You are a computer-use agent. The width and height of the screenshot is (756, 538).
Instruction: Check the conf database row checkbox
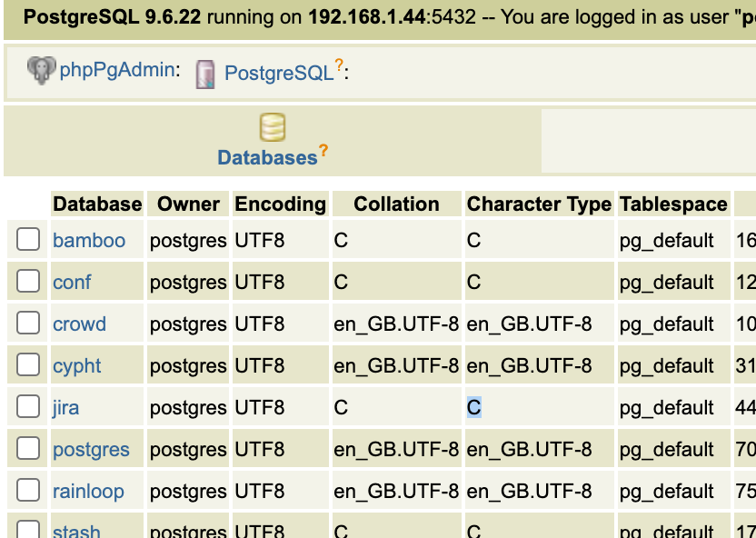(x=26, y=282)
